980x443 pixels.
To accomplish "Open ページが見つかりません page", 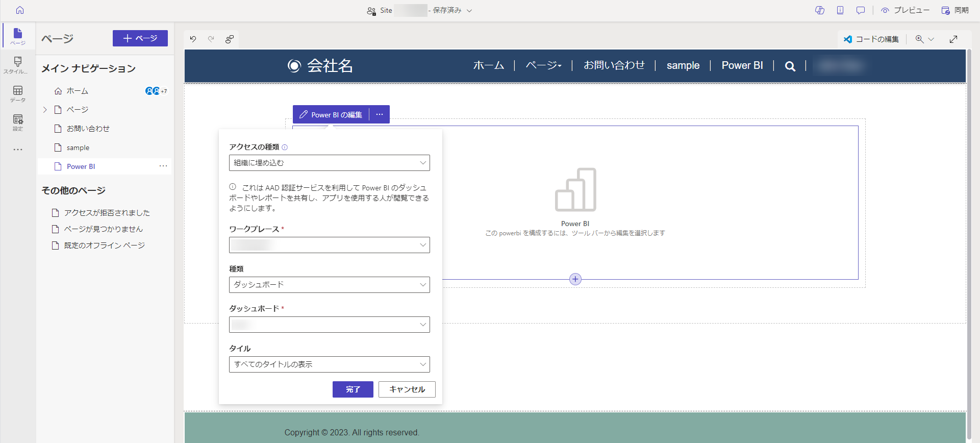I will (x=105, y=229).
